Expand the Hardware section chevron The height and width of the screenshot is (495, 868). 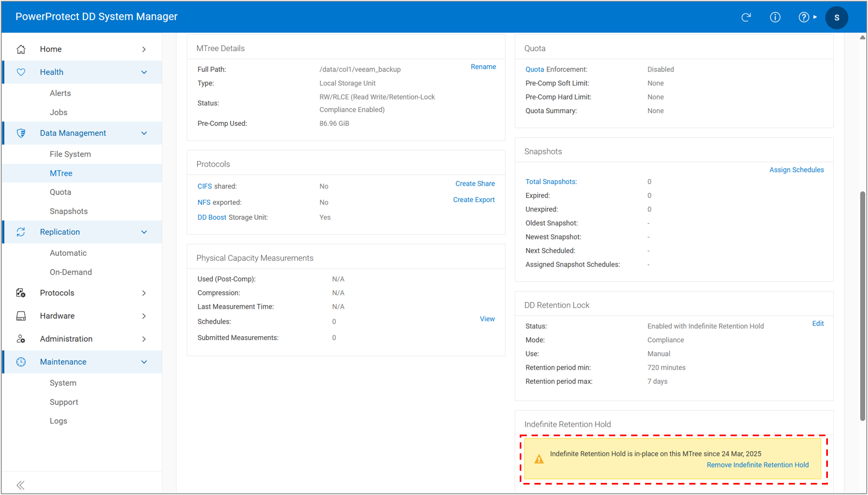coord(144,316)
